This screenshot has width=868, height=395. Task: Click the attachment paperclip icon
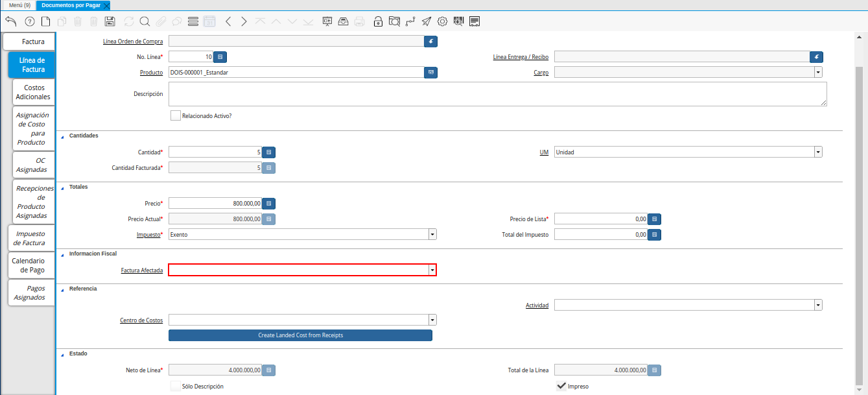pos(161,21)
